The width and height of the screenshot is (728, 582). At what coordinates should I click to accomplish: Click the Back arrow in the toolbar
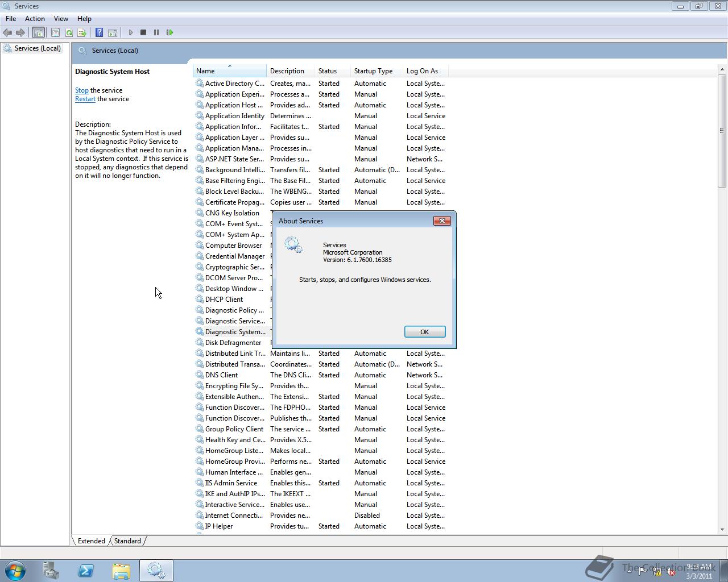coord(7,32)
